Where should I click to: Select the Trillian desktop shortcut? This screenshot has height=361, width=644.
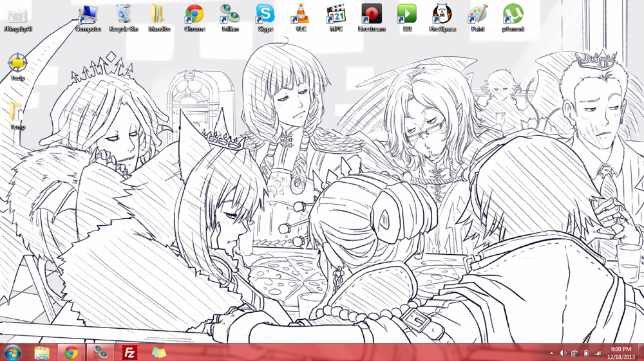(230, 19)
